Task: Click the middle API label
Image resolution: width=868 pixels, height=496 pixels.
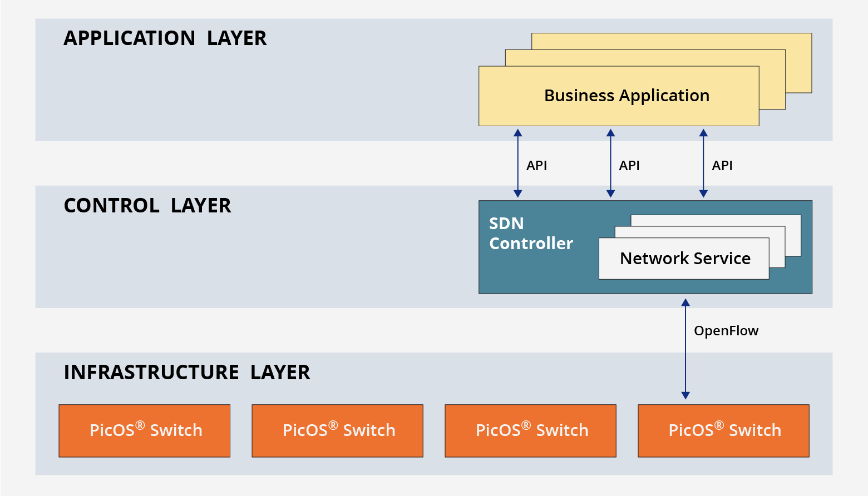Action: click(629, 166)
